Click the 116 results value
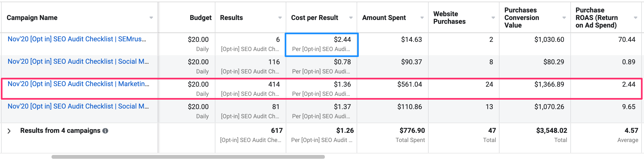Viewport: 644px width, 162px height. (274, 62)
